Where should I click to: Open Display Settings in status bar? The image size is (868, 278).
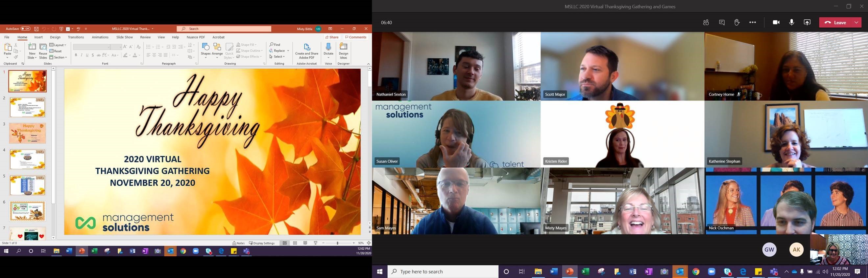(262, 243)
